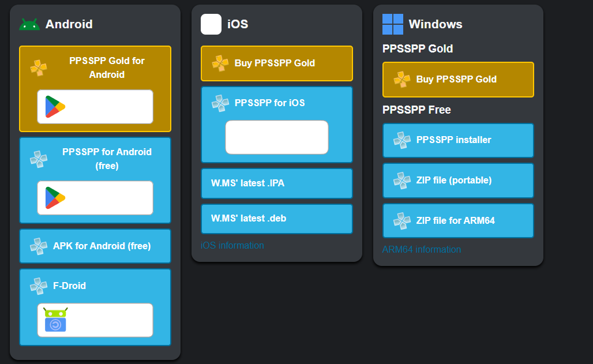Download the PPSSPP installer for Windows

(x=459, y=140)
